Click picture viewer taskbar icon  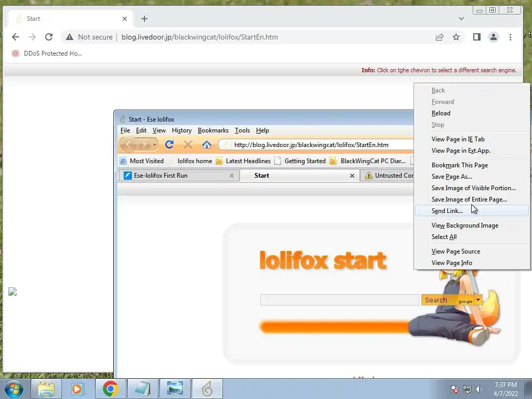(175, 389)
